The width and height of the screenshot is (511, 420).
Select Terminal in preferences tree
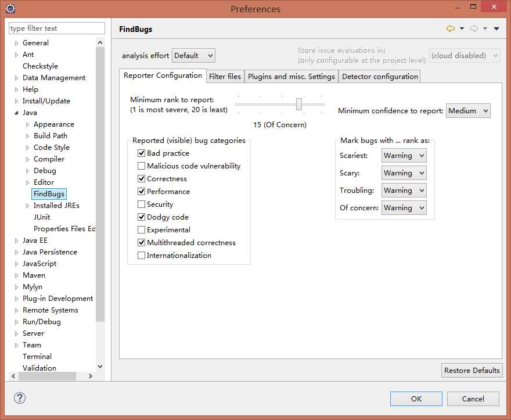(x=37, y=357)
